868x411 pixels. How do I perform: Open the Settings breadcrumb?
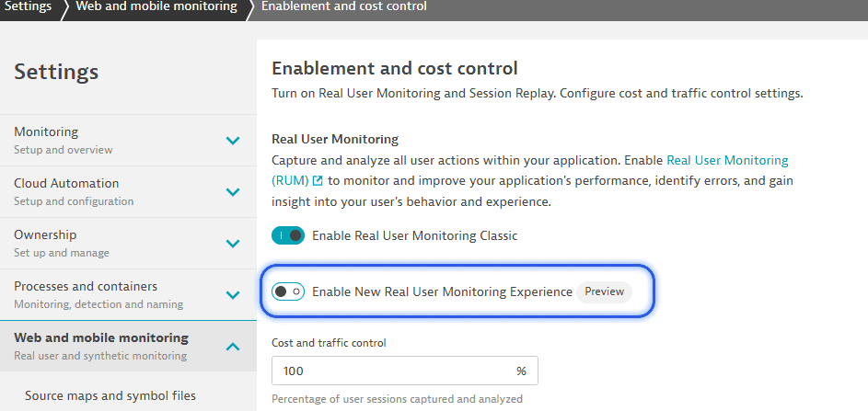pos(29,6)
